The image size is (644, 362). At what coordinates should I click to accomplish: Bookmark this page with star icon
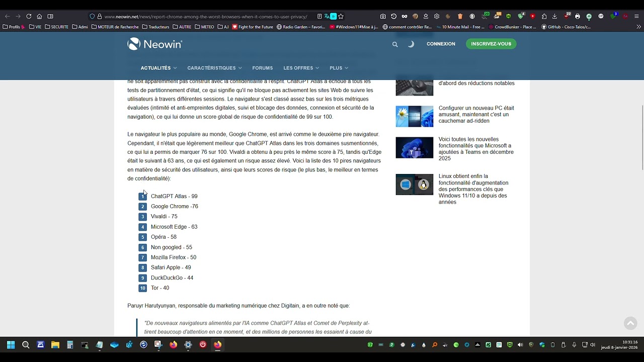click(x=341, y=17)
